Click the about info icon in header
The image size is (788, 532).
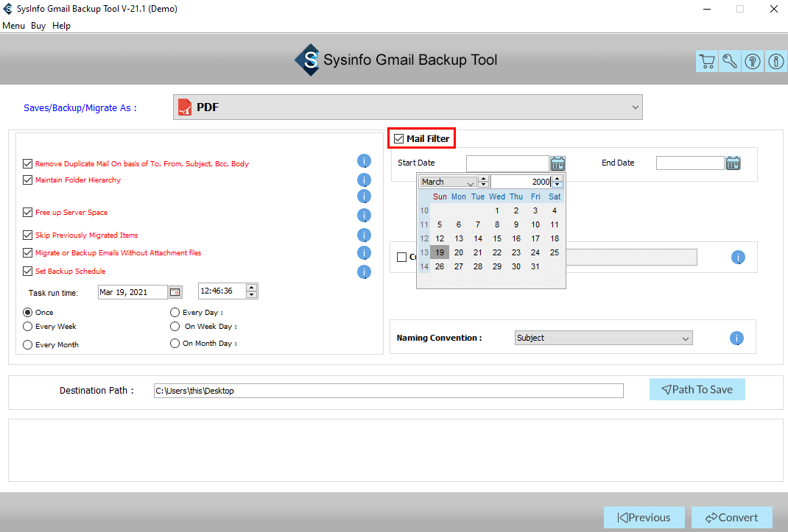pyautogui.click(x=775, y=61)
